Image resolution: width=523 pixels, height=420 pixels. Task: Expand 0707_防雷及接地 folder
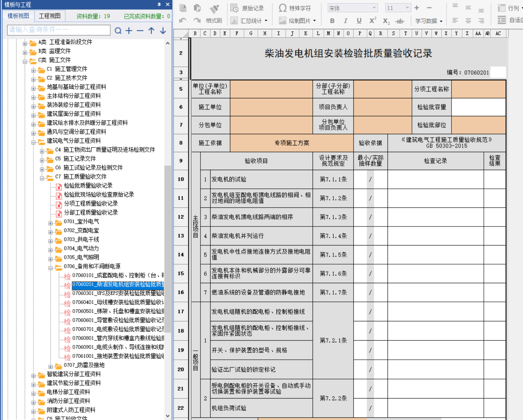[x=51, y=367]
